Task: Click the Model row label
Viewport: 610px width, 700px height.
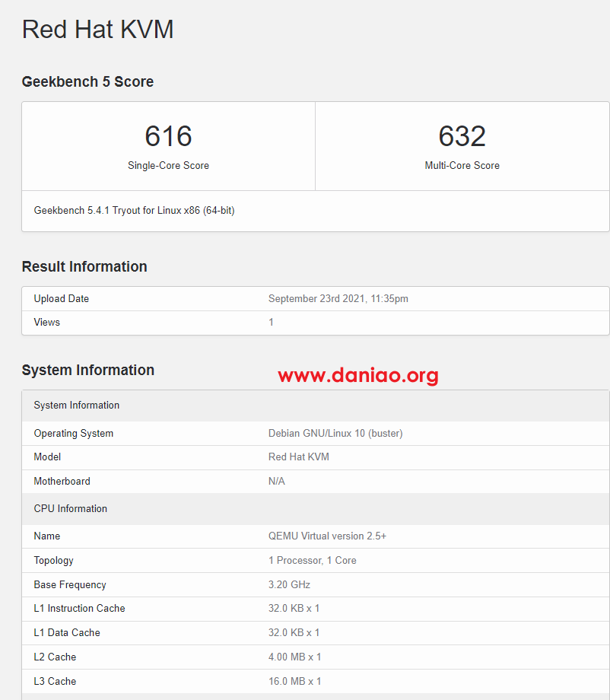Action: click(47, 457)
